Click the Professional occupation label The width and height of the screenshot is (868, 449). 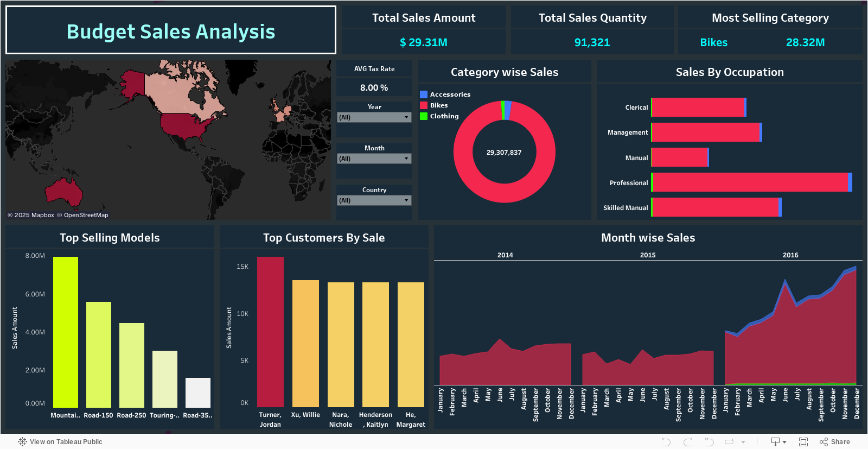click(629, 183)
